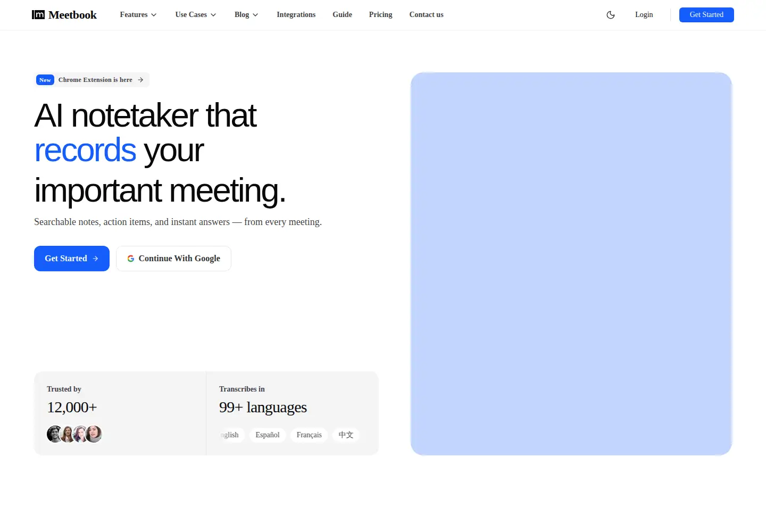The height and width of the screenshot is (532, 766).
Task: Click the "Transcribes in" label
Action: click(242, 389)
